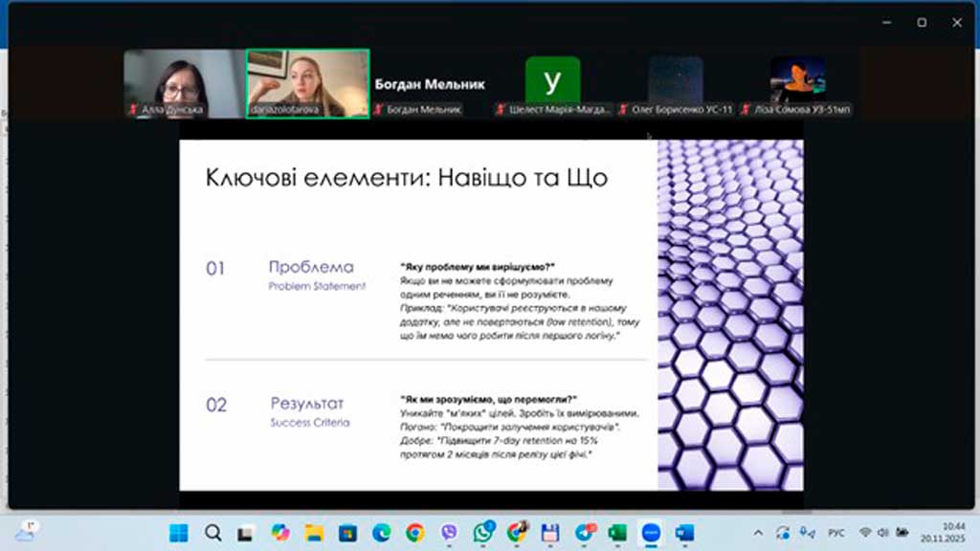Open File Explorer folder icon
Screen dimensions: 980x551
pos(314,532)
